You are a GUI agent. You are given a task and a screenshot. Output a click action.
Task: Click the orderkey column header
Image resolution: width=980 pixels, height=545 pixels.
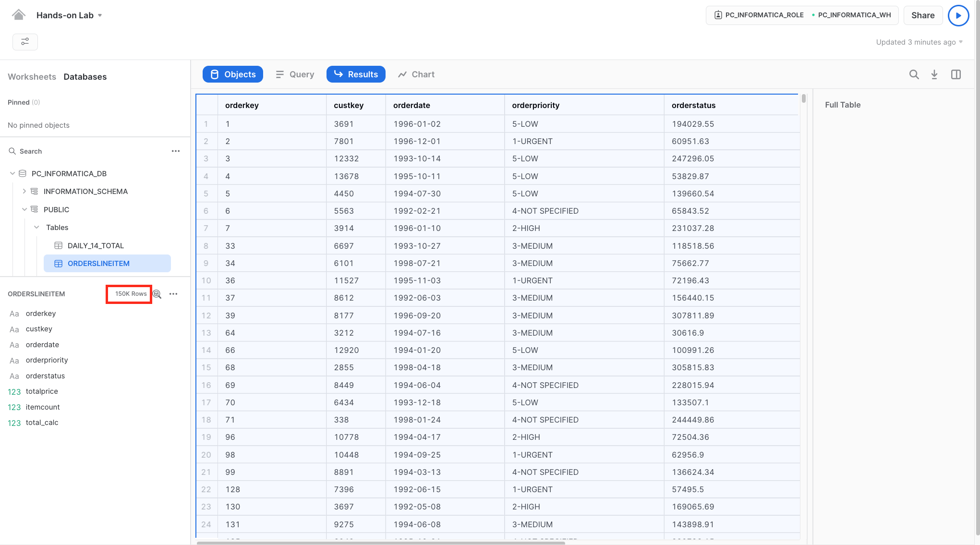272,105
